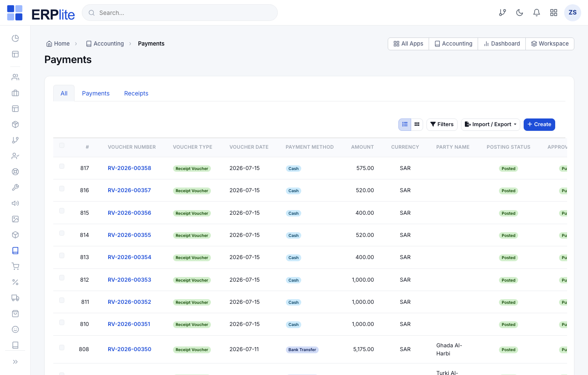Check the row for RV-2026-00354
Image resolution: width=588 pixels, height=375 pixels.
[62, 255]
